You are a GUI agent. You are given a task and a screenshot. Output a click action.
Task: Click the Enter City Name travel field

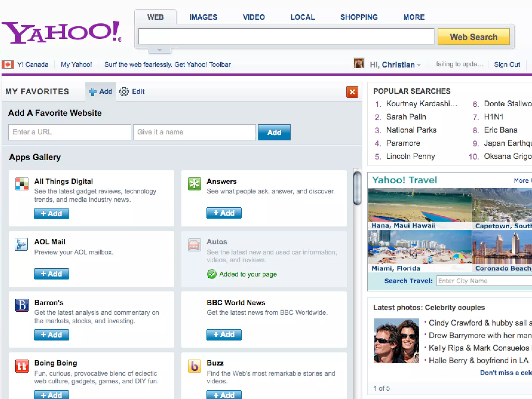484,281
